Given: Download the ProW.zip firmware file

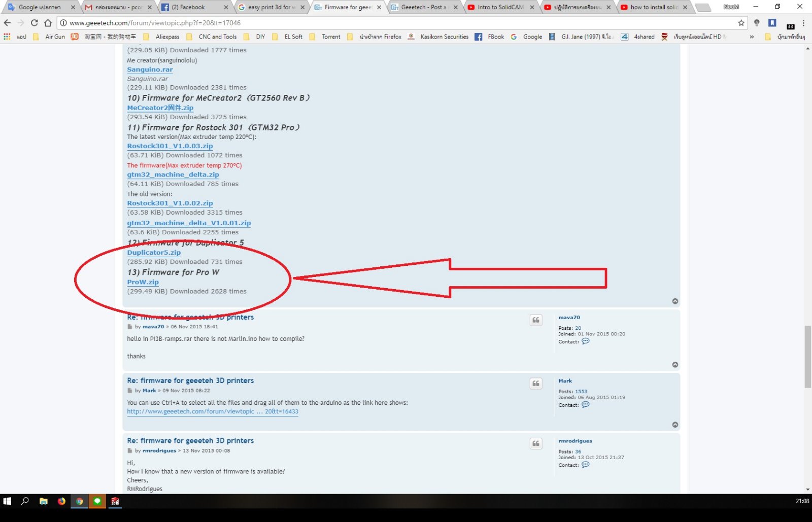Looking at the screenshot, I should coord(143,282).
